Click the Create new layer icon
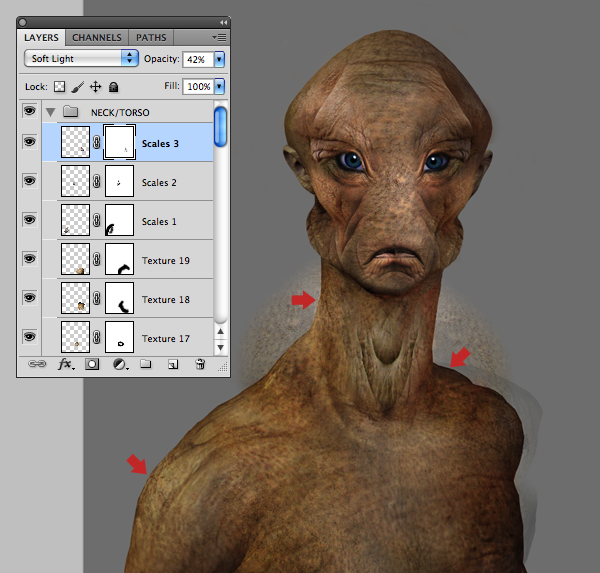600x573 pixels. (173, 364)
